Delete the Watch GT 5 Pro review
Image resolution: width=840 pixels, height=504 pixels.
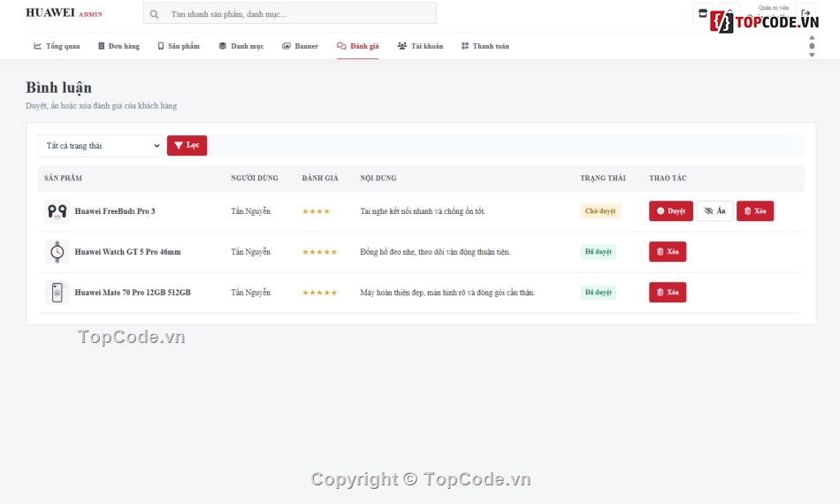[668, 252]
